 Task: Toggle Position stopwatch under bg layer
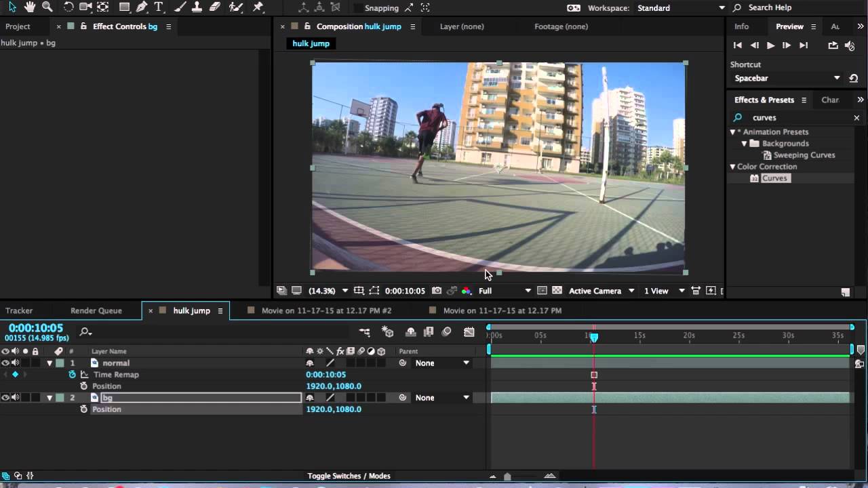click(84, 409)
